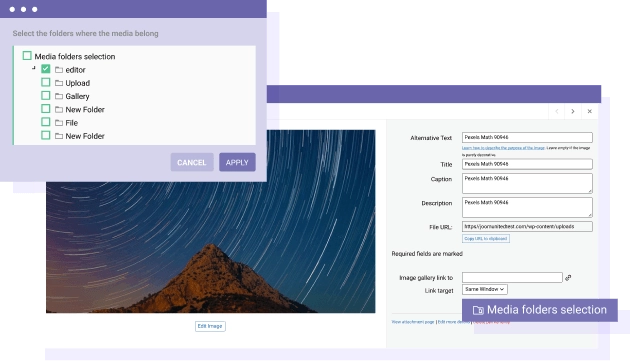
Task: Open the purple Media folders selection button
Action: point(540,310)
